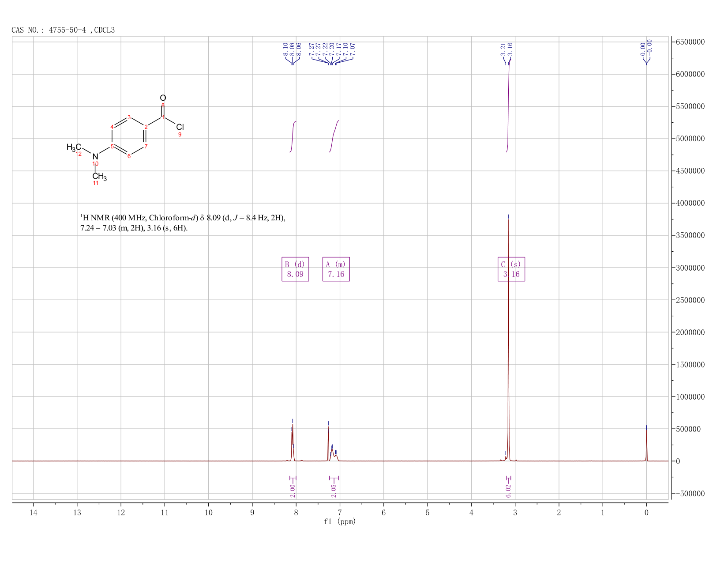
Task: Click the 0 ppm x-axis tick label
Action: [x=646, y=513]
